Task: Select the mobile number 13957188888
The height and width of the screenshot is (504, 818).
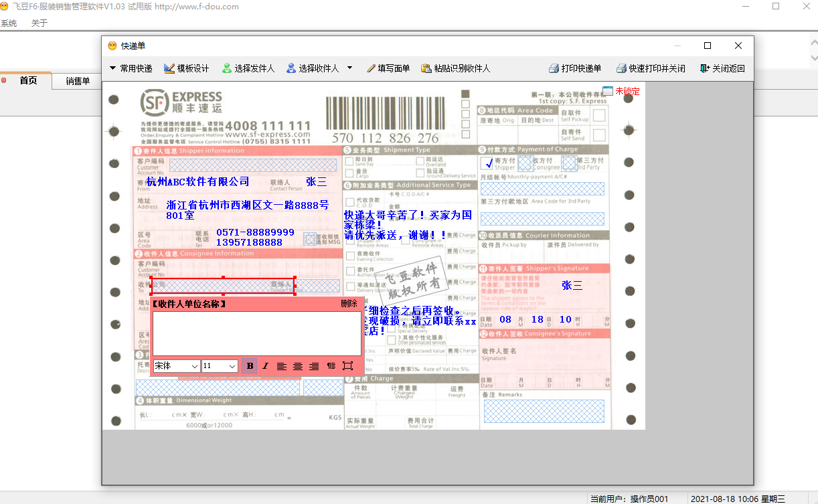Action: (249, 242)
